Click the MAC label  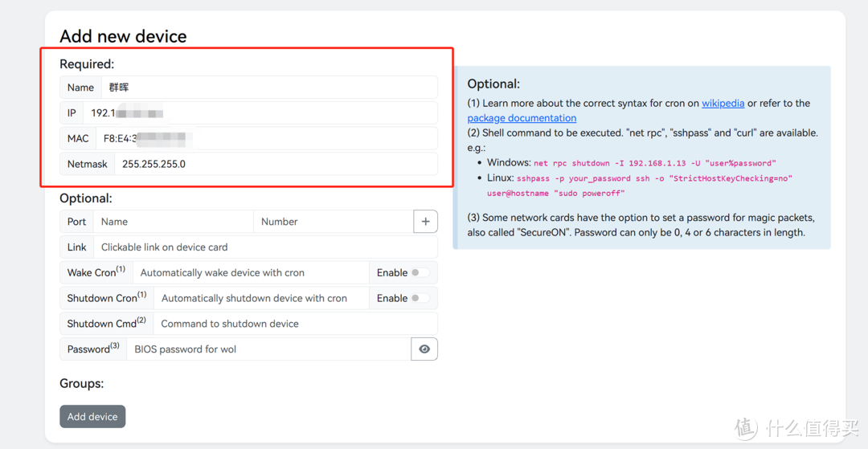click(77, 138)
